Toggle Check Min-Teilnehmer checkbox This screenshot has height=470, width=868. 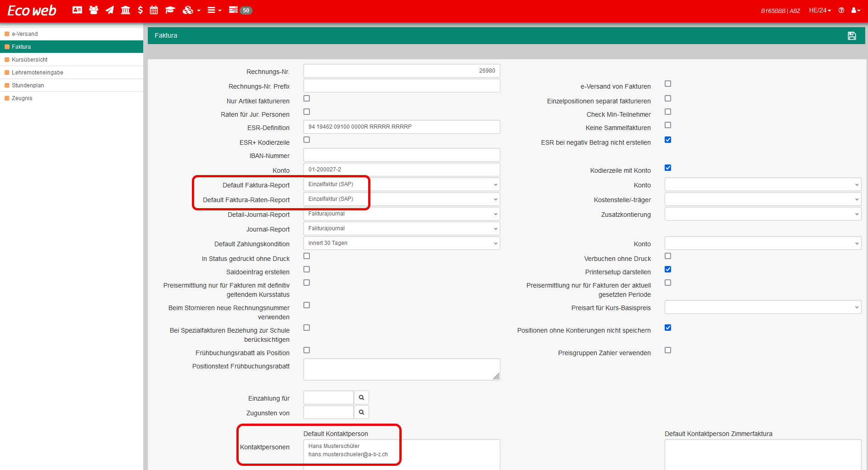pyautogui.click(x=668, y=112)
